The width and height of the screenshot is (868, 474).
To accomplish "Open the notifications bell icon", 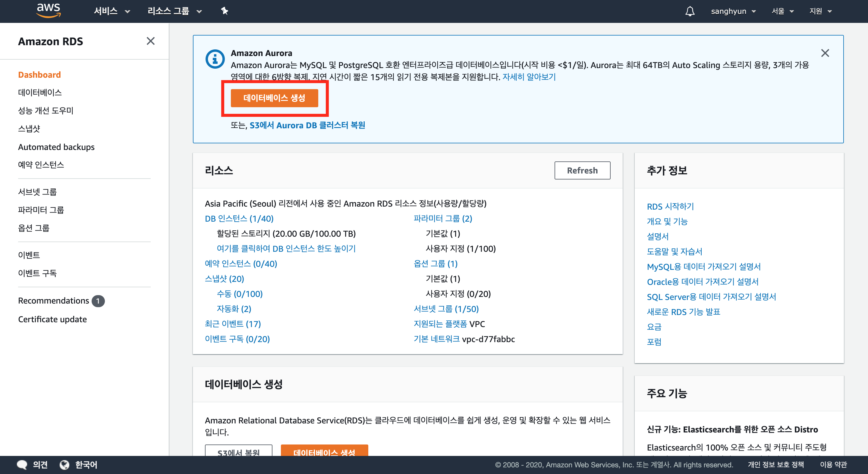I will point(690,11).
